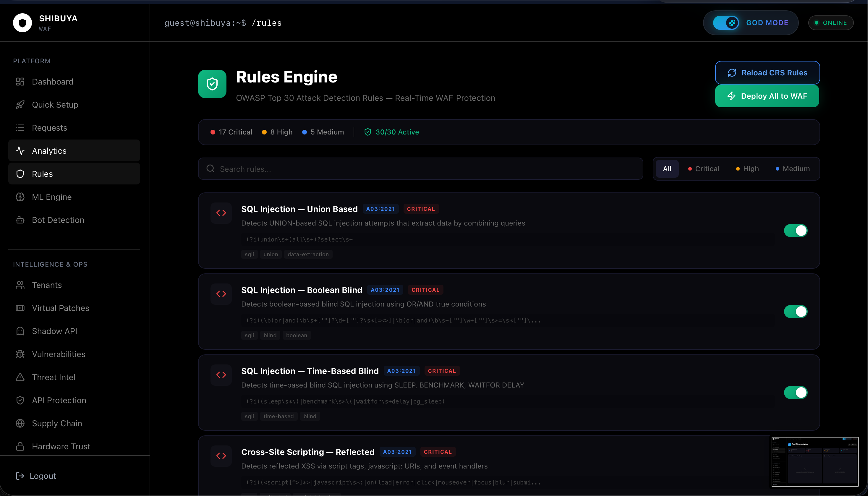This screenshot has height=496, width=868.
Task: Click into the Search rules field
Action: (420, 169)
